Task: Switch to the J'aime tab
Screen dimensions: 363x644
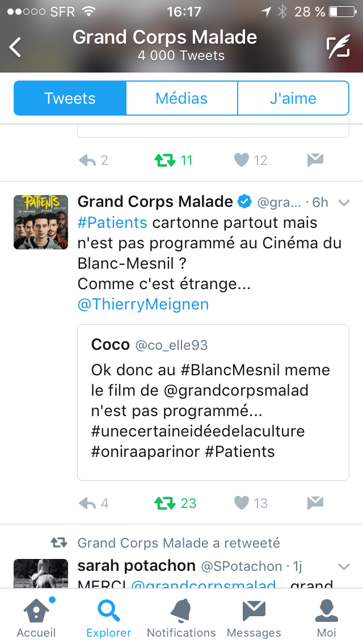Action: point(293,98)
